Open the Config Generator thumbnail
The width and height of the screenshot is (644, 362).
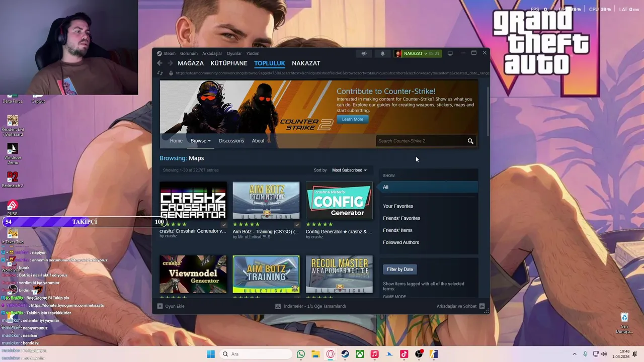click(339, 201)
